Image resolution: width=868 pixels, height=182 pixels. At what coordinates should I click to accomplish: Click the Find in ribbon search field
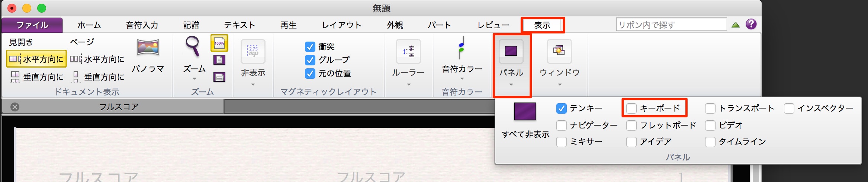671,25
